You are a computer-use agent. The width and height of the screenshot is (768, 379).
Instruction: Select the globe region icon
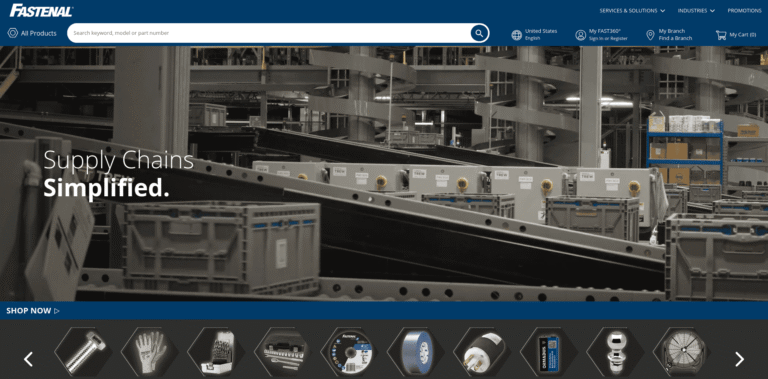point(516,35)
